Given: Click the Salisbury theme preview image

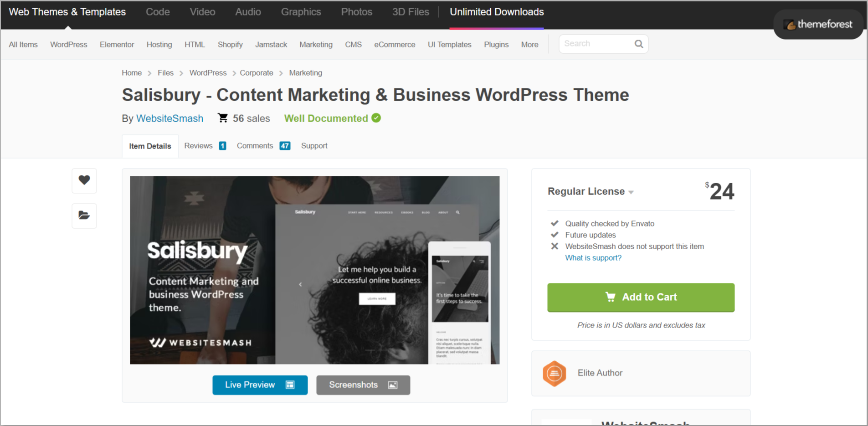Looking at the screenshot, I should (x=314, y=270).
